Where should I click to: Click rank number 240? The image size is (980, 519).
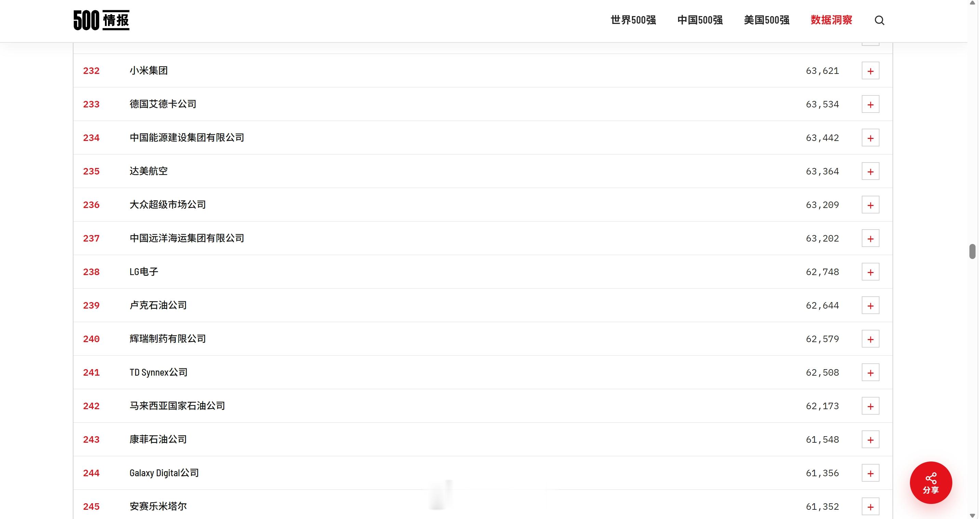point(91,339)
